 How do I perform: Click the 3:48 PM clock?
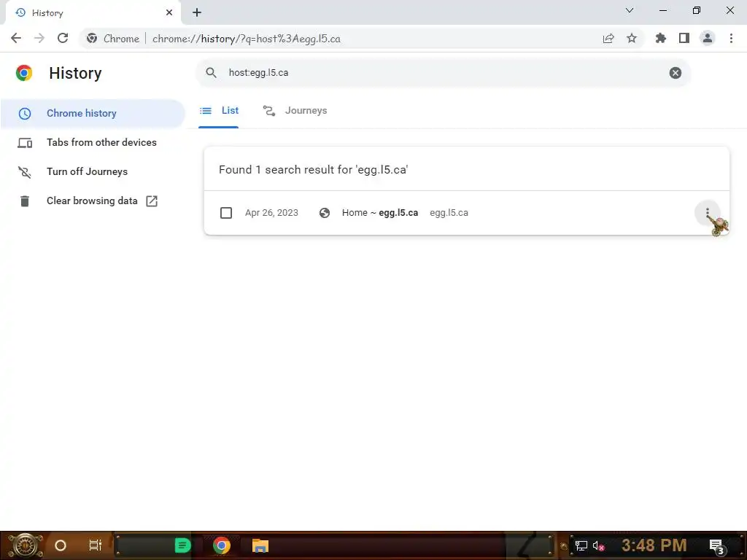click(x=654, y=545)
